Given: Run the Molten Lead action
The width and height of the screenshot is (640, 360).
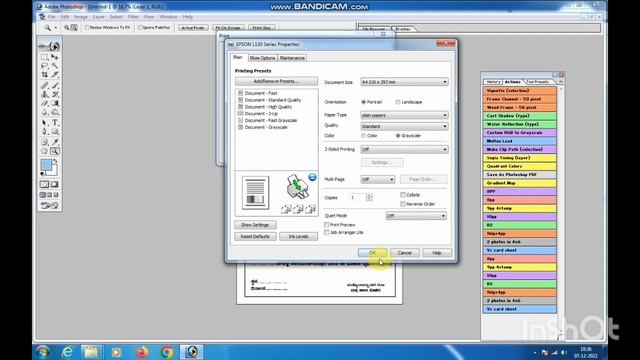Looking at the screenshot, I should coord(520,141).
